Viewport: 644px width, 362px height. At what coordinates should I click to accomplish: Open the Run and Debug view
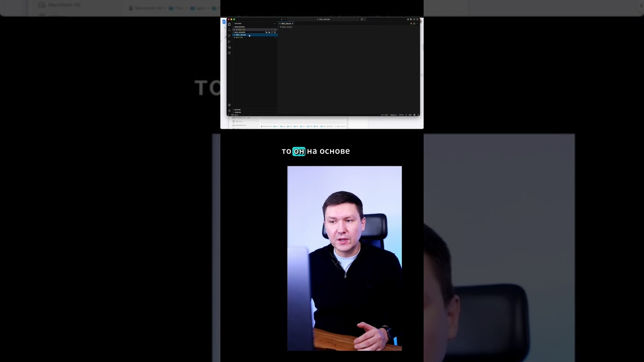[x=229, y=42]
